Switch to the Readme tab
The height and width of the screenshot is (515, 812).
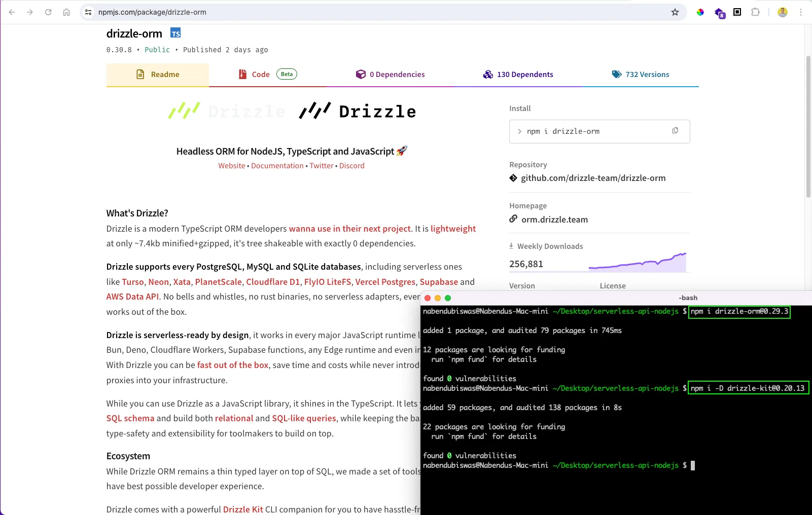[158, 75]
